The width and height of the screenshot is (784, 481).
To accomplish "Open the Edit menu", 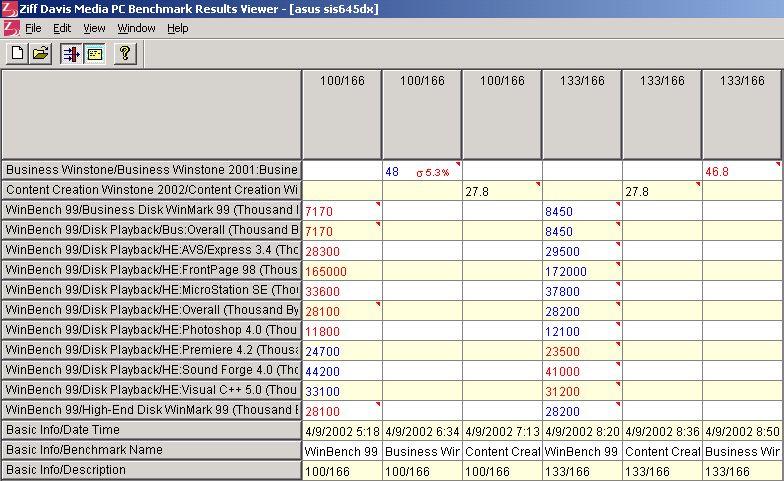I will [62, 28].
